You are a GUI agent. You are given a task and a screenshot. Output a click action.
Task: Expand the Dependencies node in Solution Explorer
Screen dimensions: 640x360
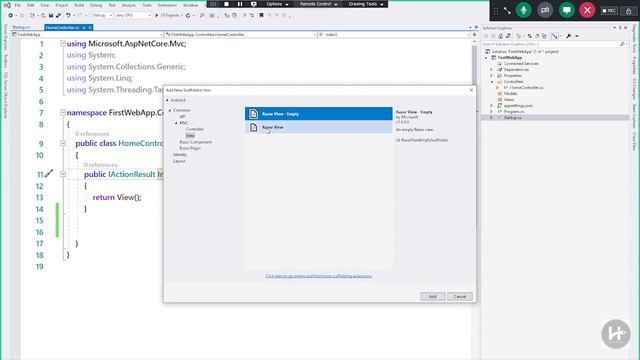click(491, 70)
